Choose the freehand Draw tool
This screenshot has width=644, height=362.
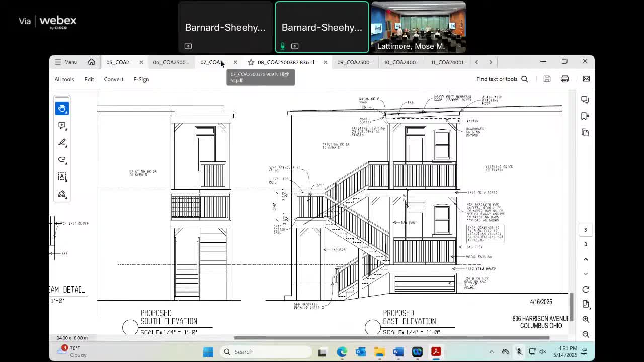62,159
